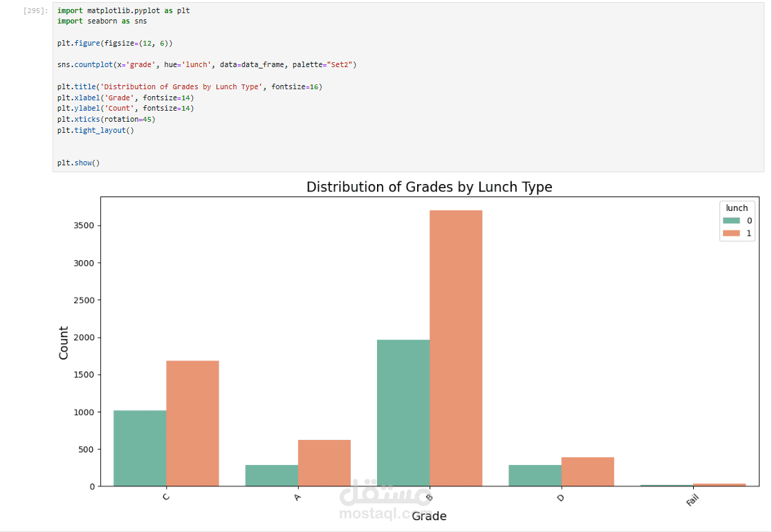Click the orange bar for grade C
The image size is (772, 532).
192,423
